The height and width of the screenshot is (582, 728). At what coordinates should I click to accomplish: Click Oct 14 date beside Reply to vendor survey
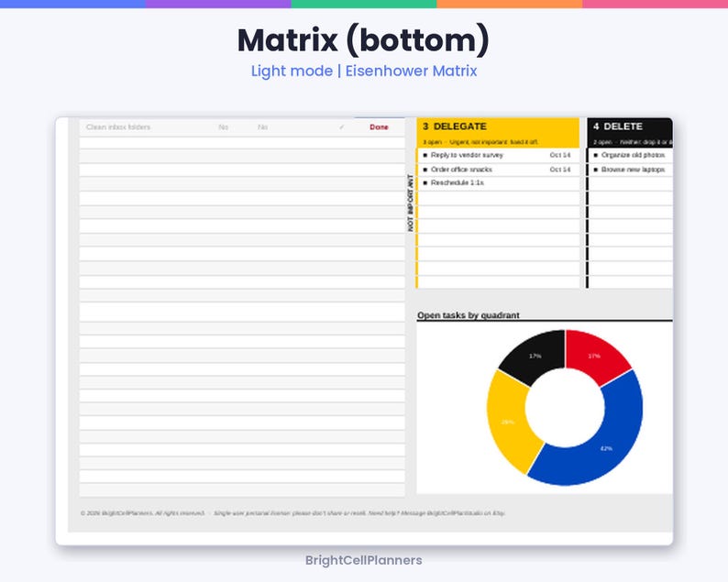(560, 155)
